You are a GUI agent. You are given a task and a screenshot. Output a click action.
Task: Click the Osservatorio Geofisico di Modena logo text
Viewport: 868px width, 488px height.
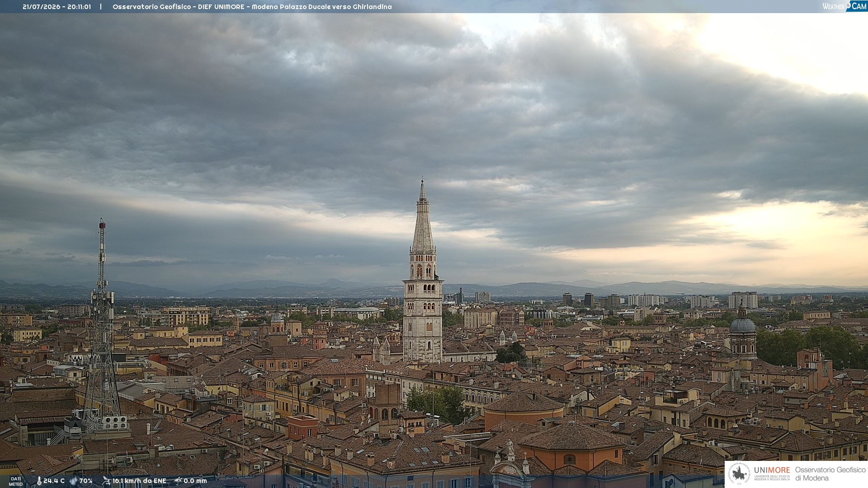830,474
